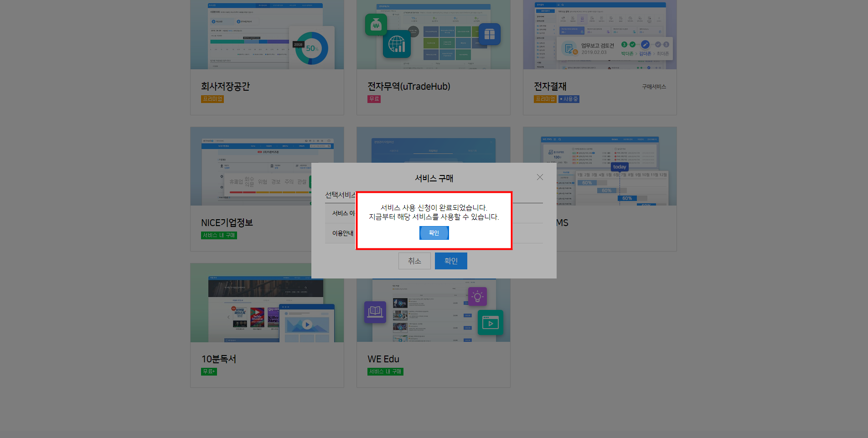The image size is (868, 438).
Task: Open the 회사저장공간 service title
Action: [225, 87]
